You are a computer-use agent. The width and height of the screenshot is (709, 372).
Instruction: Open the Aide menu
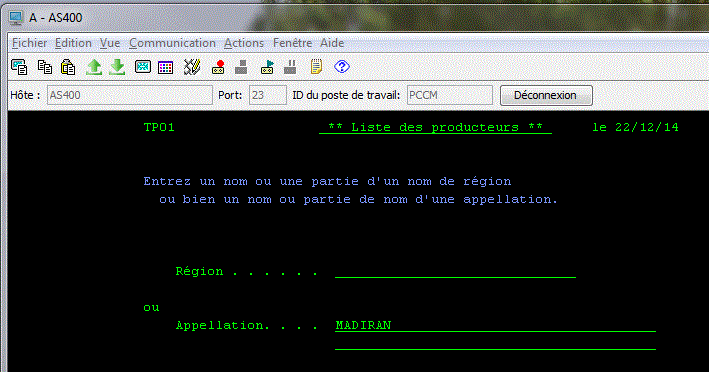(332, 43)
